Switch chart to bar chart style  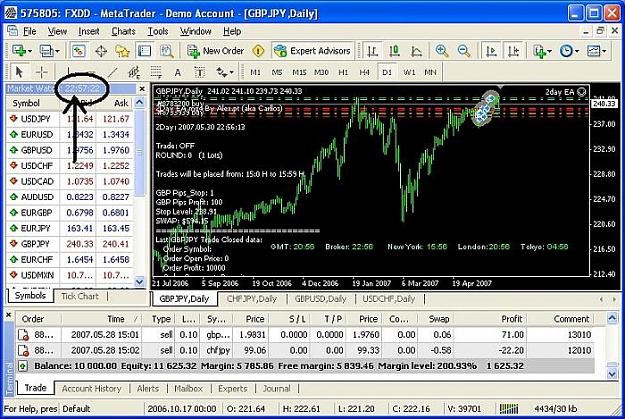tap(373, 51)
